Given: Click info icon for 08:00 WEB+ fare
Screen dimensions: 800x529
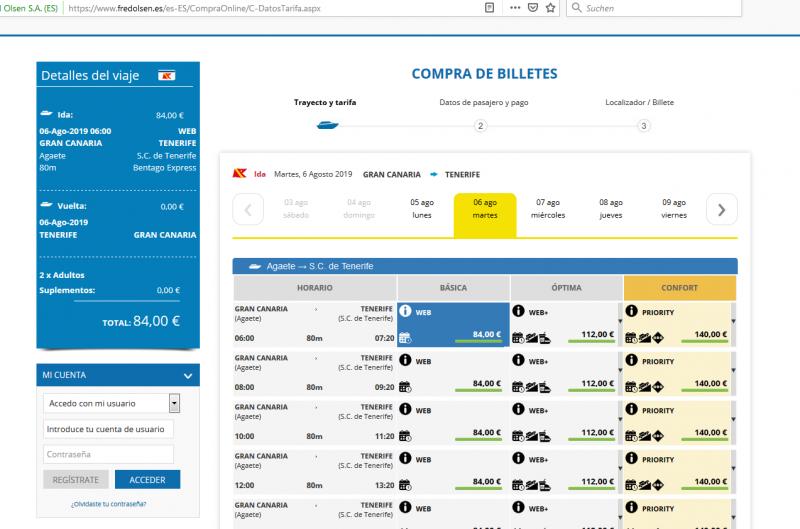Looking at the screenshot, I should (x=518, y=360).
